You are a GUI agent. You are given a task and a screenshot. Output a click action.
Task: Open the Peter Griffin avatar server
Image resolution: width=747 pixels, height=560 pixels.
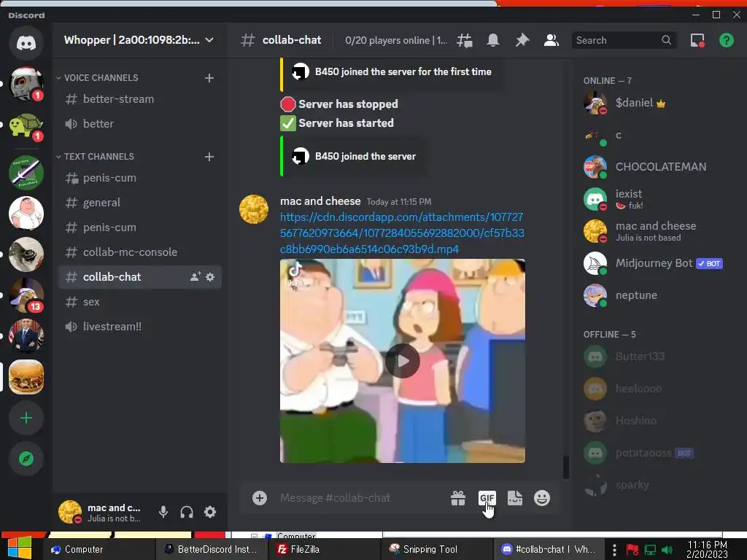point(26,214)
